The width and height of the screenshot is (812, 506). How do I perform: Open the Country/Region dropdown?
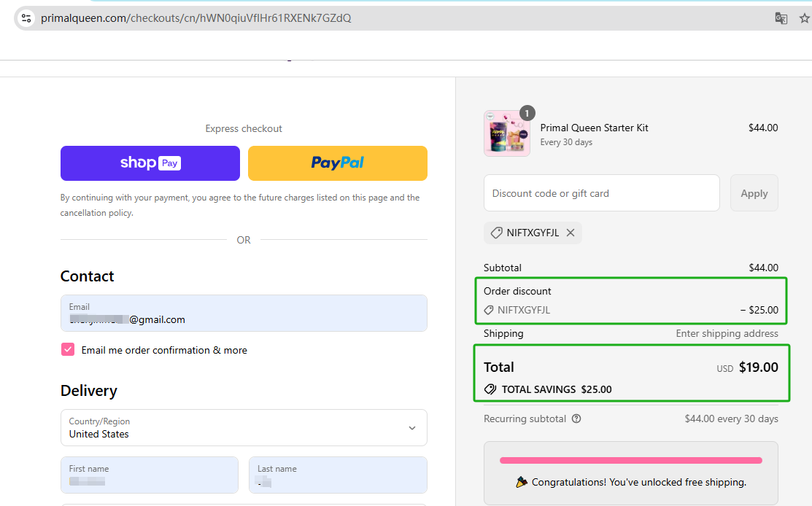[244, 427]
